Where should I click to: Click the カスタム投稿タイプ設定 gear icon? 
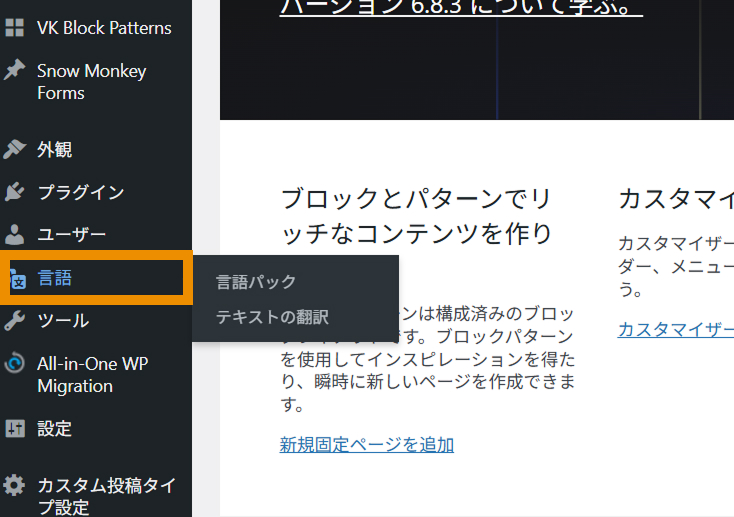click(x=15, y=486)
